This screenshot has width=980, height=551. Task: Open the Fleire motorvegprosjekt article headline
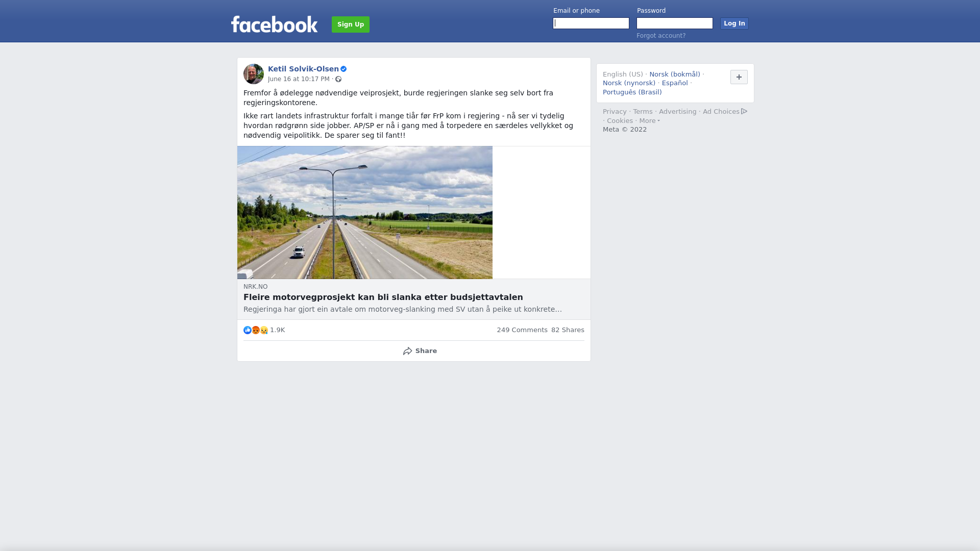383,297
